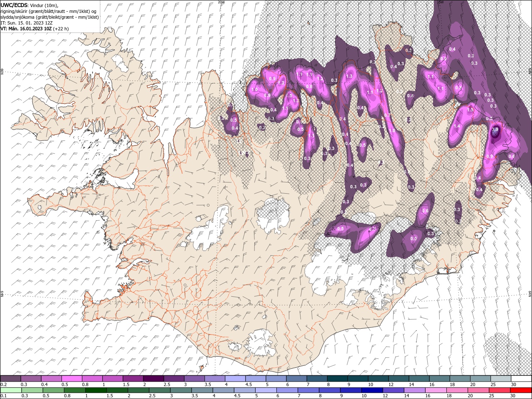Pick teal-grey swatch between 14 and 16, upper legend
532x399 pixels.
[419, 379]
